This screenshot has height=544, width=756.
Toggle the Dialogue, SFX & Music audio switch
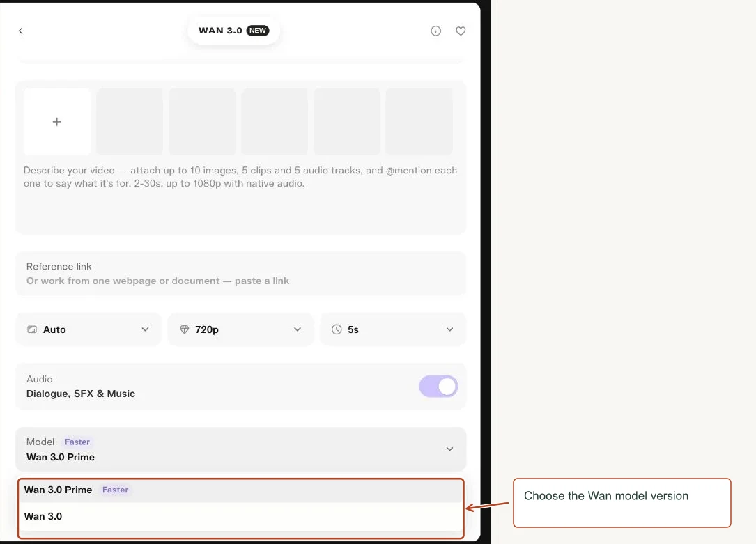coord(438,387)
